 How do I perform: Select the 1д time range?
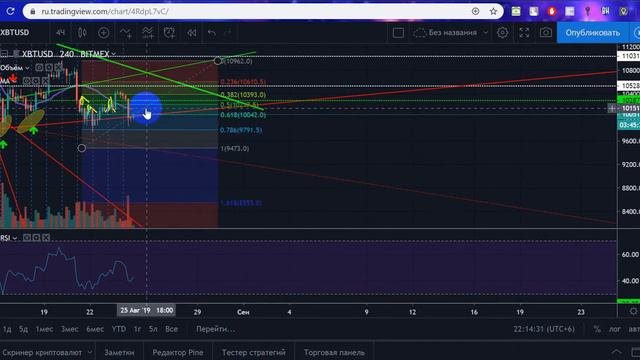[x=7, y=329]
